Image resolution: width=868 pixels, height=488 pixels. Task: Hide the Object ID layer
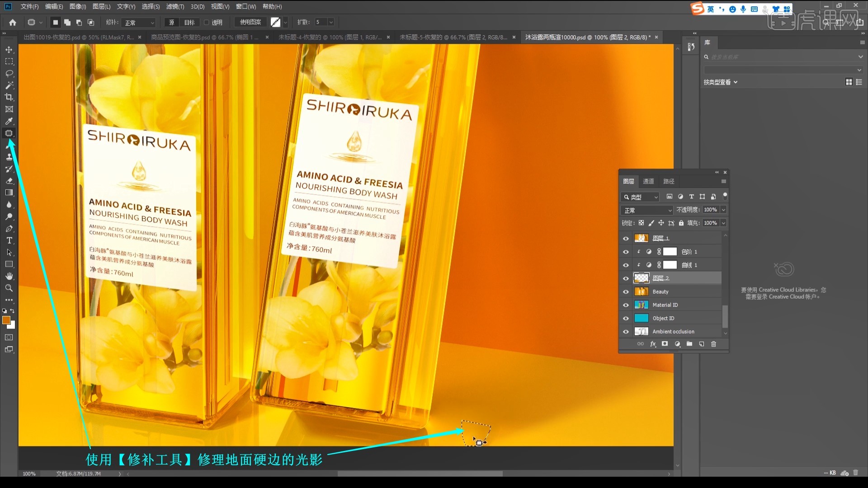[626, 319]
